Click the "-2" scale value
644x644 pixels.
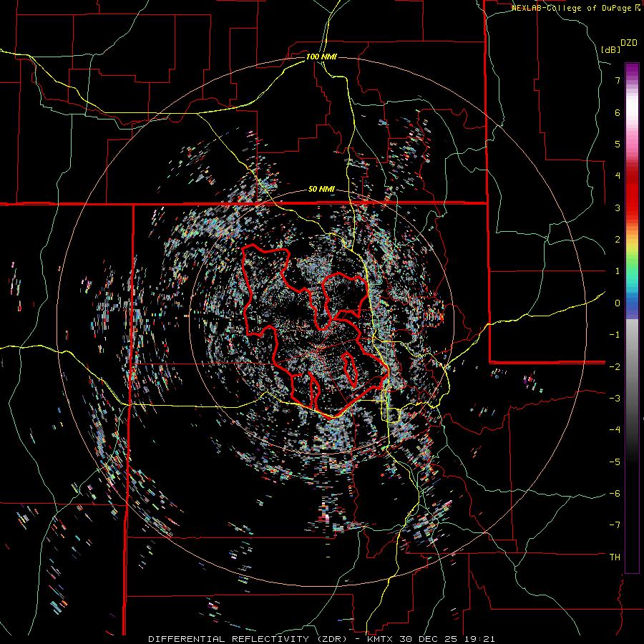click(615, 366)
